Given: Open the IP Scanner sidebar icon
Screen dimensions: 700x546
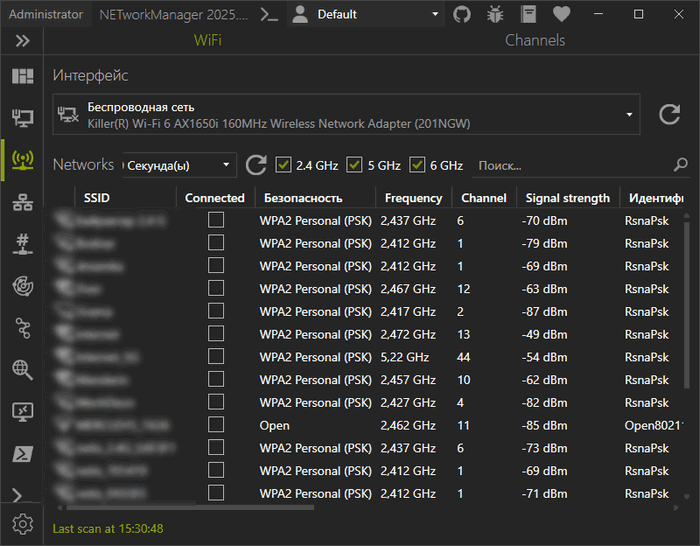Looking at the screenshot, I should click(22, 203).
